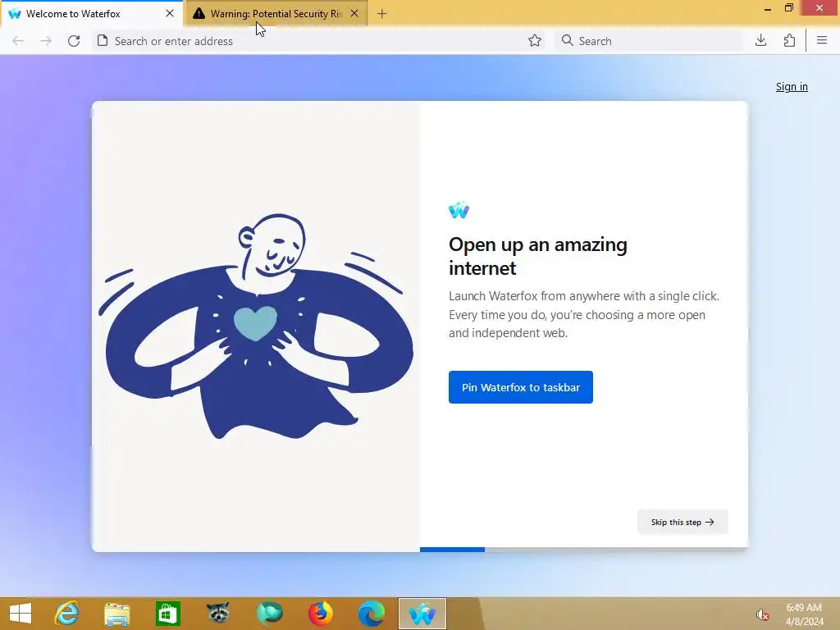Click the warning triangle icon on second tab

(x=199, y=13)
